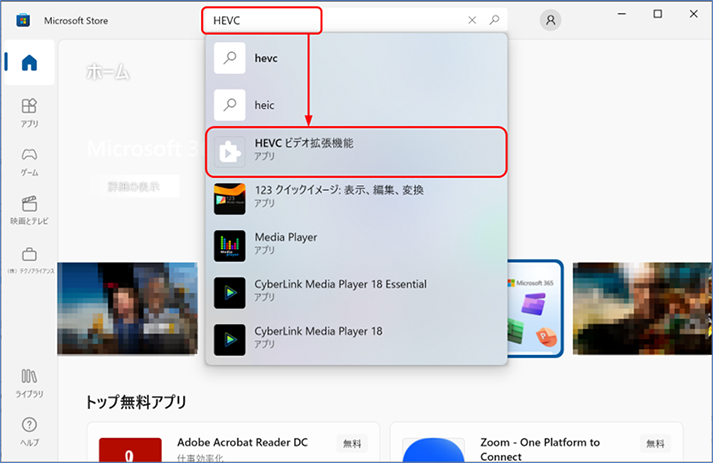Click 無料 button for Zoom
Image resolution: width=713 pixels, height=463 pixels.
[655, 443]
